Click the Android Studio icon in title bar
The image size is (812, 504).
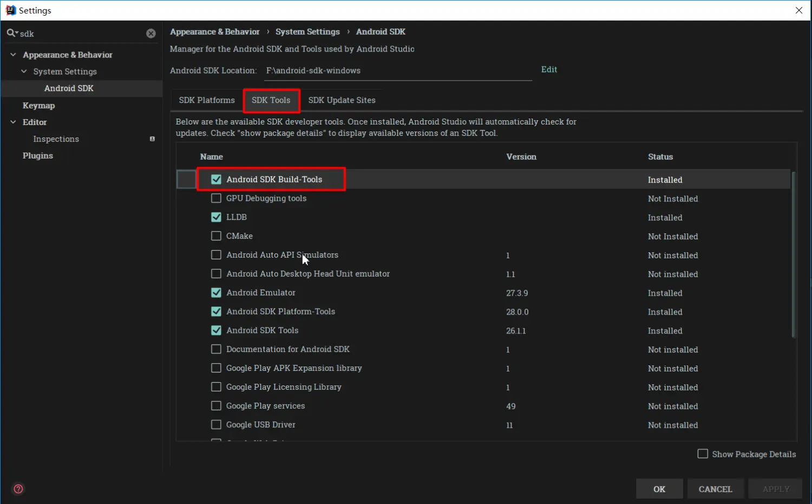tap(10, 10)
